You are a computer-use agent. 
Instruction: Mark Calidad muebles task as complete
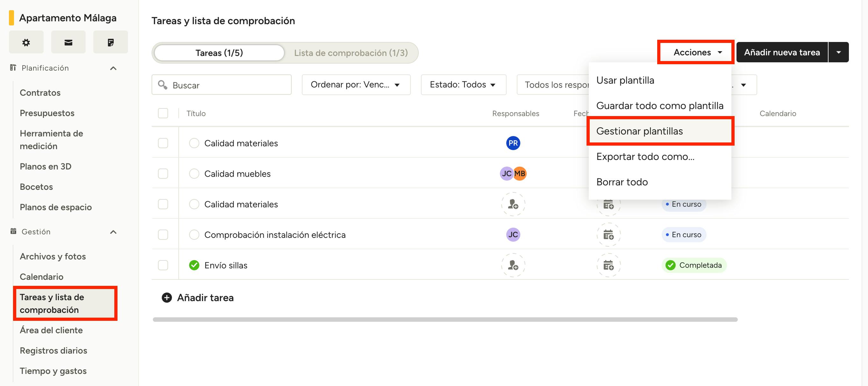click(194, 174)
